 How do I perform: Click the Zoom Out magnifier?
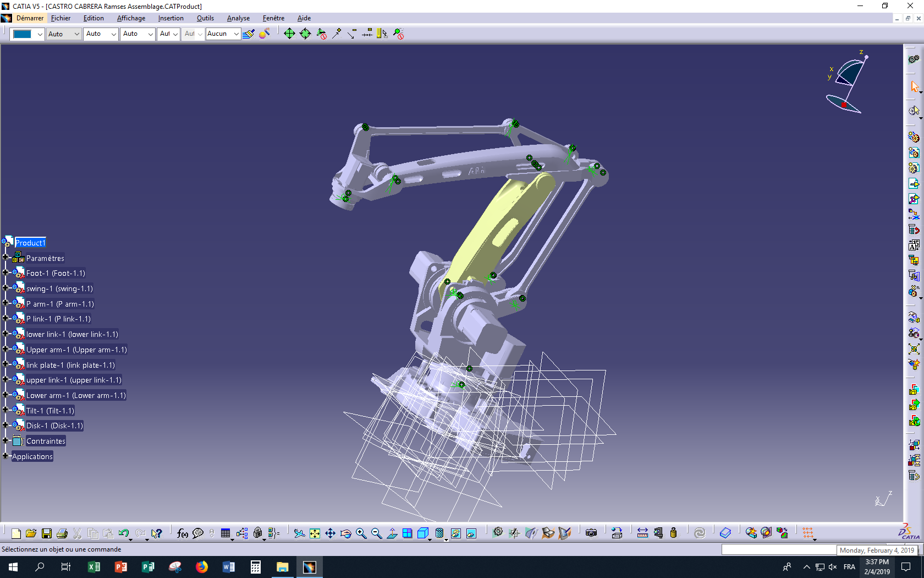376,533
